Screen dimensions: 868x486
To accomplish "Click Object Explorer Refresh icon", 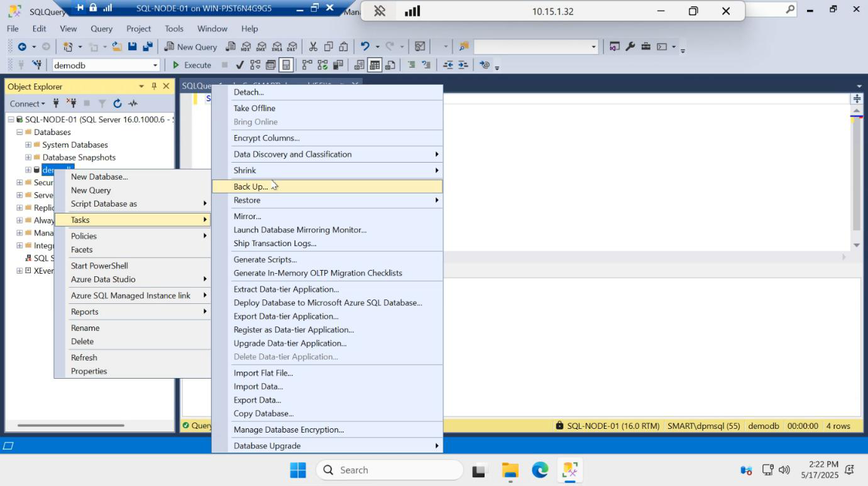I will pos(118,104).
